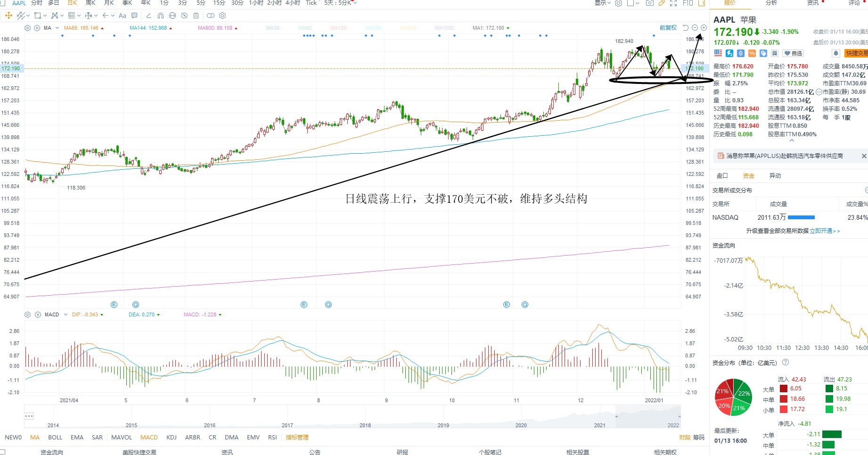Viewport: 868px width, 455px height.
Task: Click the 快捷交易 quick trade button
Action: [x=856, y=53]
